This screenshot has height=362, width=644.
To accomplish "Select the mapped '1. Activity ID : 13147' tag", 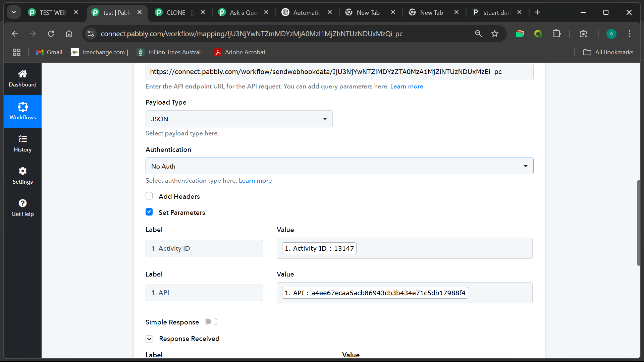I will (319, 248).
